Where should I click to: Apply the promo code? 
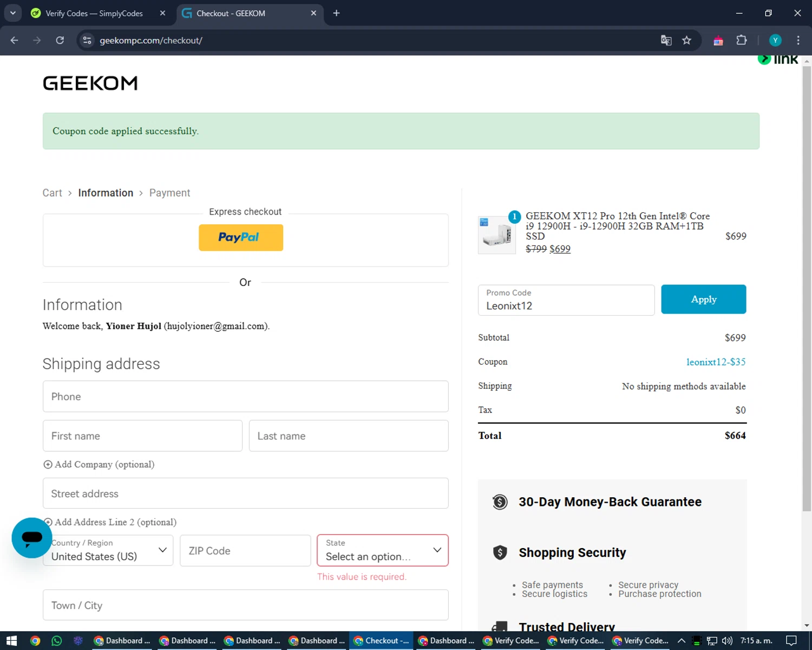point(703,299)
